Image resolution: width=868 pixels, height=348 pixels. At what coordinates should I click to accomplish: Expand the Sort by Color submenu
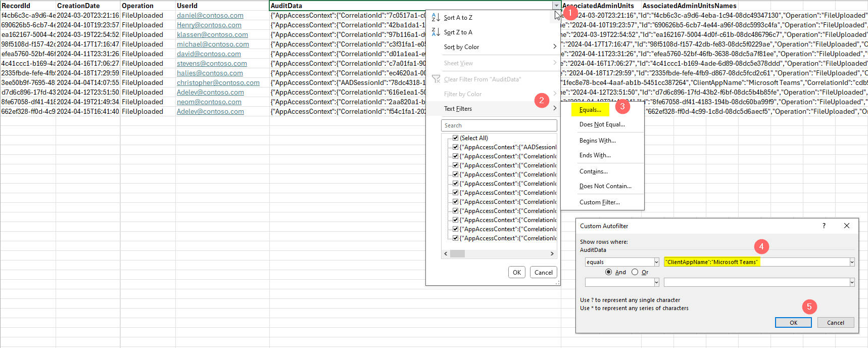tap(554, 47)
